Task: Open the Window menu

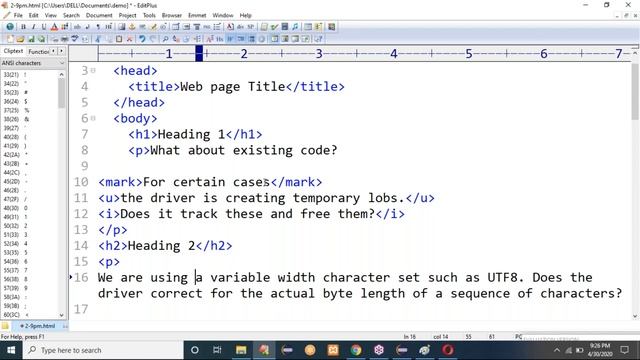Action: point(223,15)
